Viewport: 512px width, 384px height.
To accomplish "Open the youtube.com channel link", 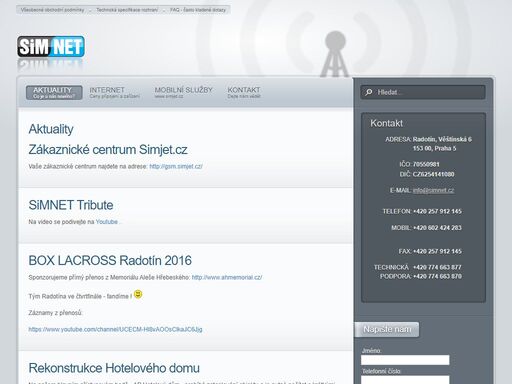I will click(115, 329).
